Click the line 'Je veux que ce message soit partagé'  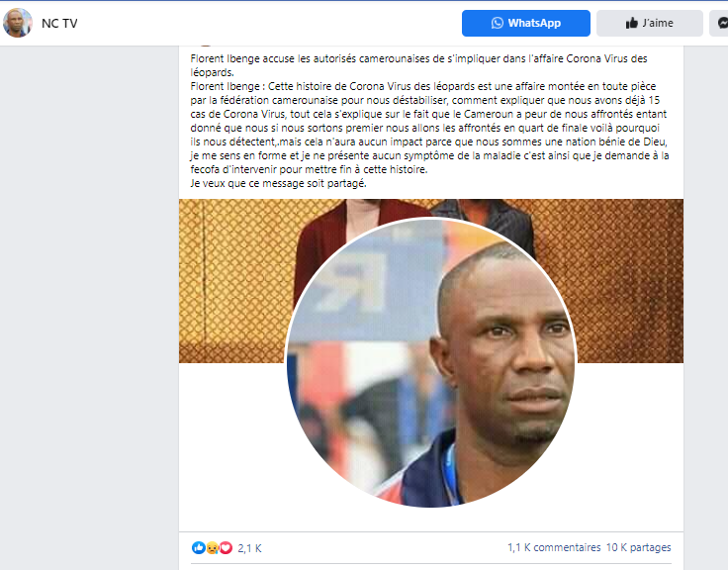(x=278, y=183)
